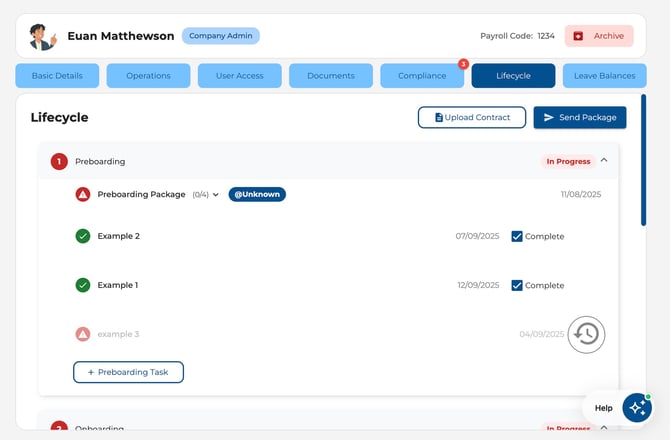Click the red notification badge on Compliance
Image resolution: width=670 pixels, height=440 pixels.
tap(463, 64)
